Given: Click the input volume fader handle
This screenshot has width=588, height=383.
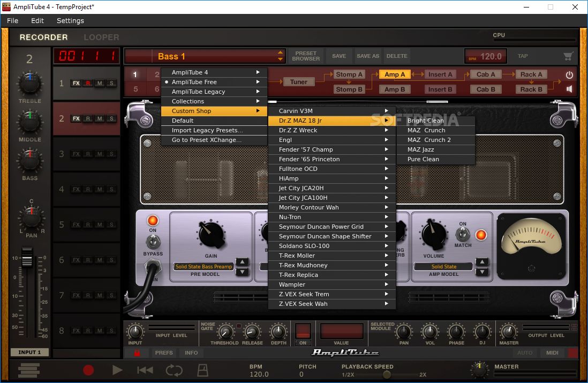Looking at the screenshot, I should pos(27,257).
